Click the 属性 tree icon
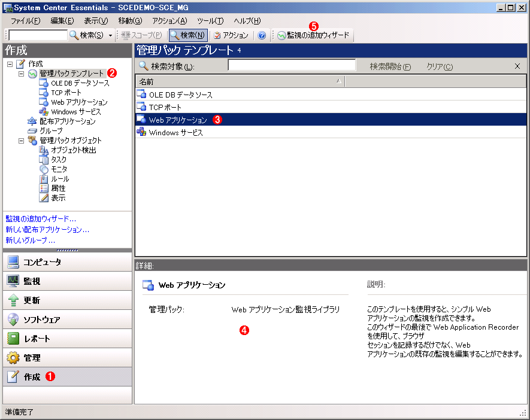530x420 pixels. point(44,188)
